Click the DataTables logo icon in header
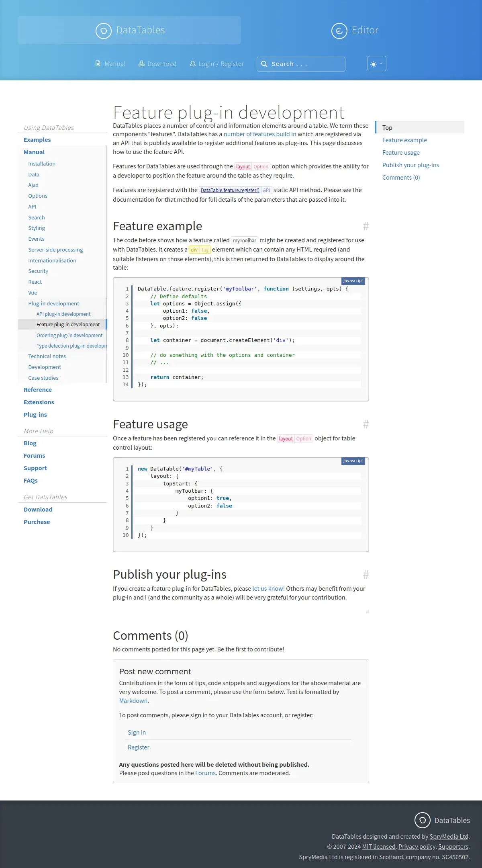 pyautogui.click(x=103, y=31)
